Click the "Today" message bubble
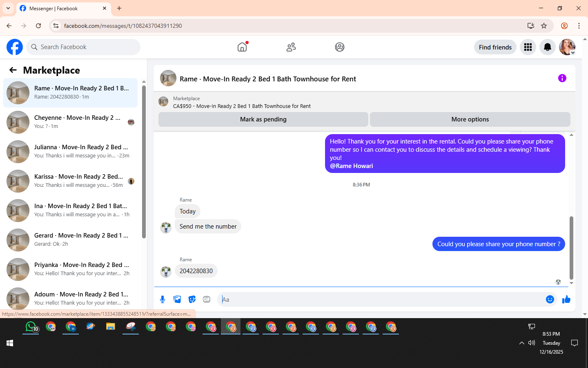Image resolution: width=588 pixels, height=368 pixels. 187,211
